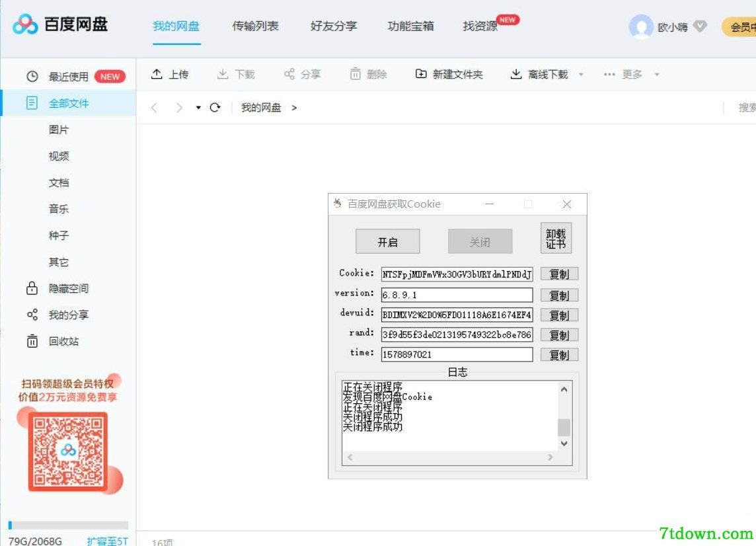Click the user avatar icon
756x546 pixels.
click(x=641, y=26)
